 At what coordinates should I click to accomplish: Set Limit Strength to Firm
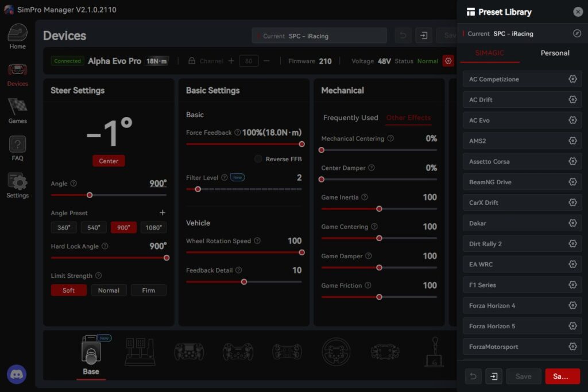[x=148, y=290]
